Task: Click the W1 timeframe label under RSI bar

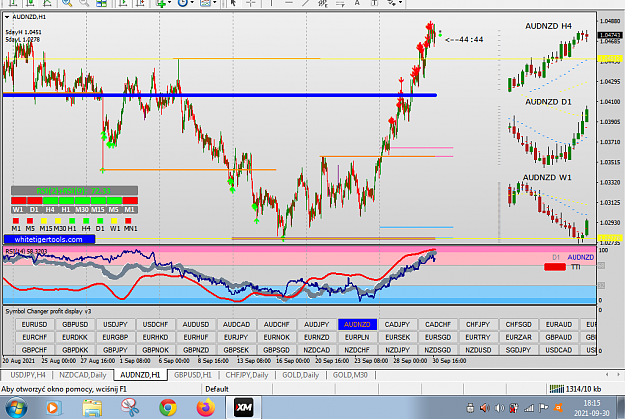Action: point(18,210)
